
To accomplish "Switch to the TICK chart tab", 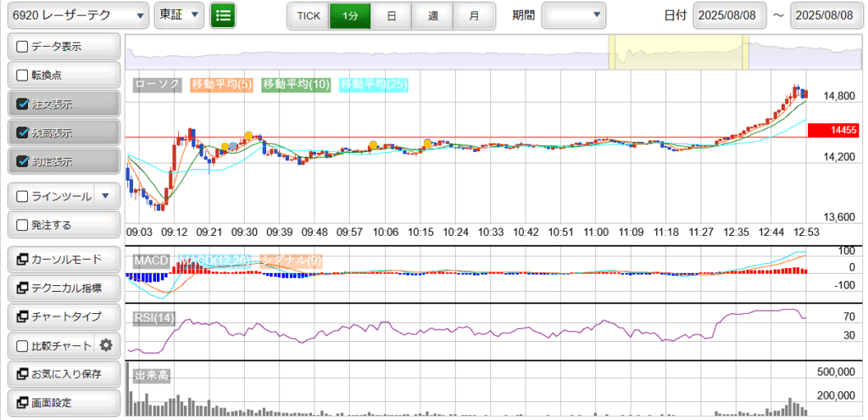I will coord(308,15).
